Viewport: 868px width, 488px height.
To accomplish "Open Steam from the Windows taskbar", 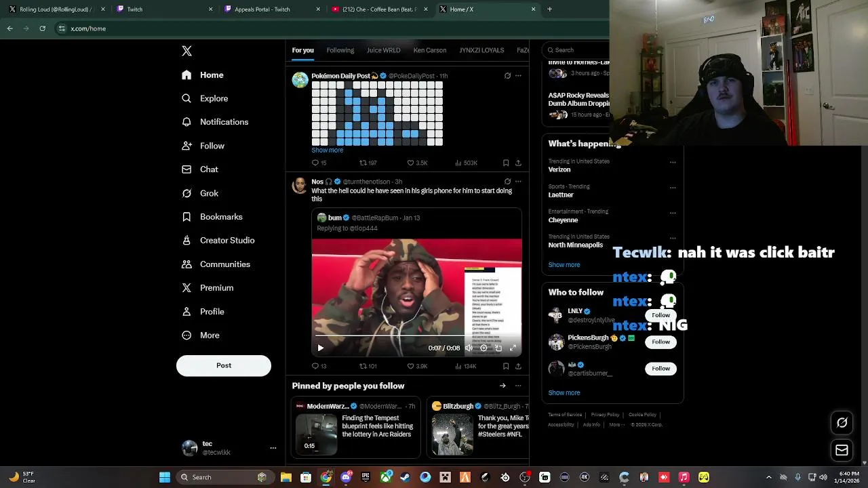I will point(406,477).
